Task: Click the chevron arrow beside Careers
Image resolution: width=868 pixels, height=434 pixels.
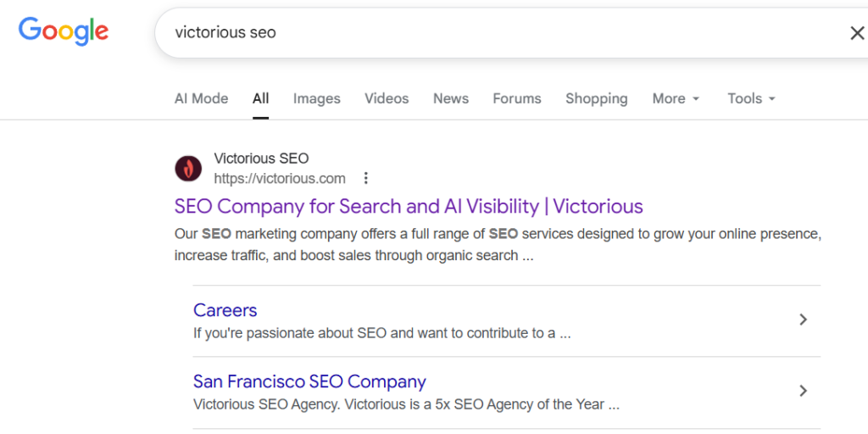Action: (x=803, y=320)
